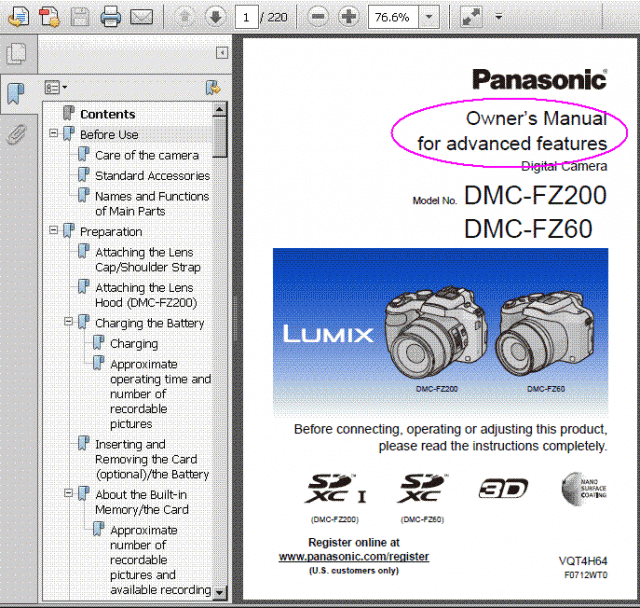Go to next page arrow button
Image resolution: width=640 pixels, height=608 pixels.
[x=215, y=17]
